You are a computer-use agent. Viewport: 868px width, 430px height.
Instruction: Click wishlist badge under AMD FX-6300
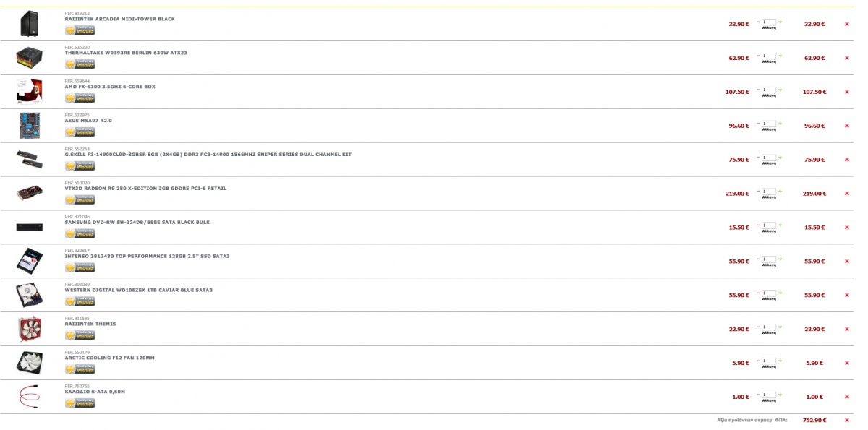[80, 98]
